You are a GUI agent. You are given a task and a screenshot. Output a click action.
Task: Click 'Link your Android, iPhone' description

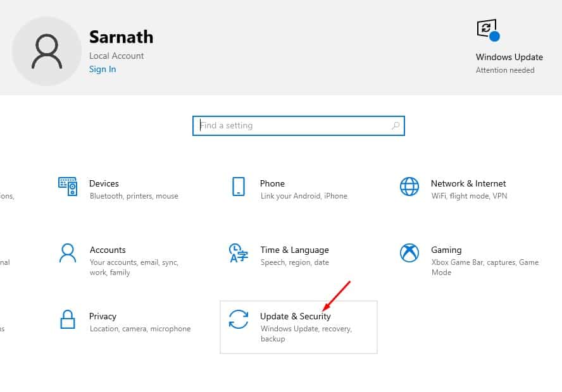tap(304, 196)
